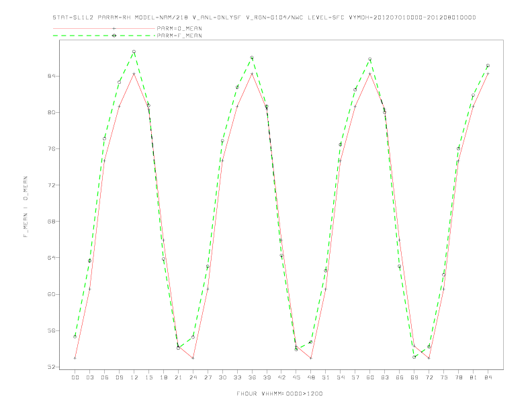Click the x-axis tick label 30
This screenshot has width=532, height=411.
(222, 377)
